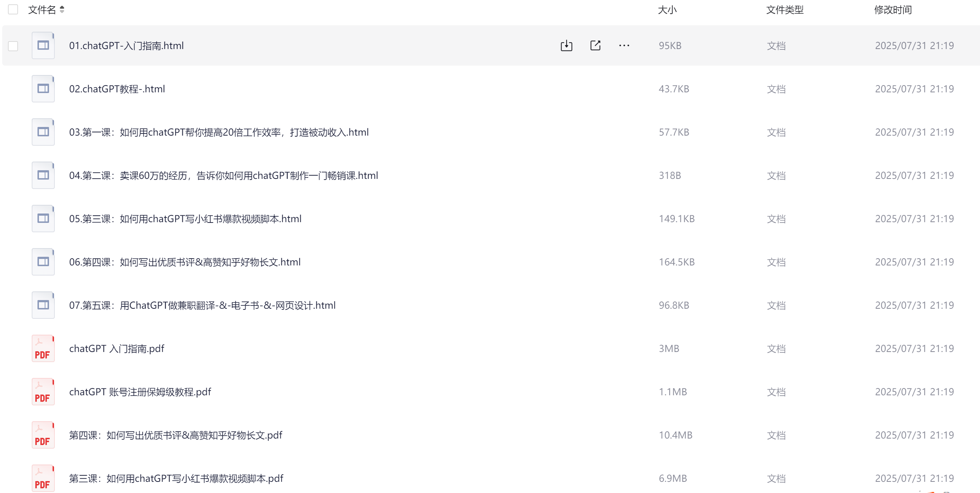Viewport: 980px width, 493px height.
Task: Click the 修改时间 column header
Action: tap(893, 10)
